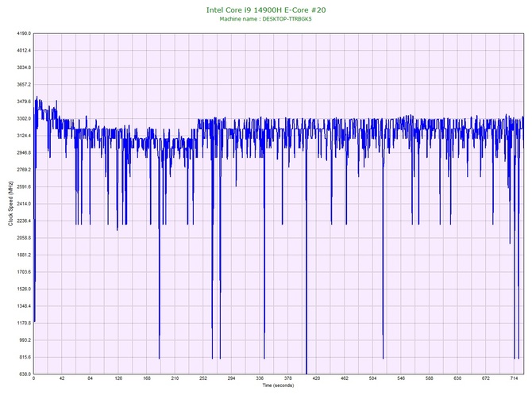Select the chart title 'Intel Core i9 14900H E-Core #20'

click(x=266, y=10)
